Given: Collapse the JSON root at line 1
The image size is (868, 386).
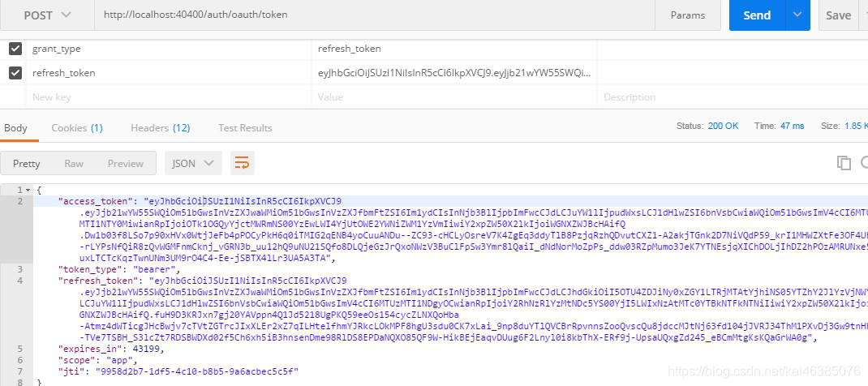Looking at the screenshot, I should tap(28, 190).
